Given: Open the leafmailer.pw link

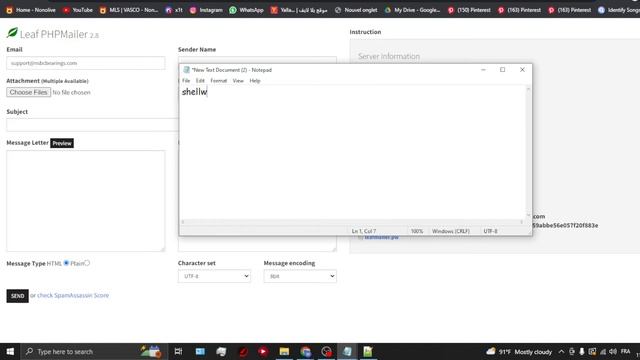Looking at the screenshot, I should click(x=381, y=237).
